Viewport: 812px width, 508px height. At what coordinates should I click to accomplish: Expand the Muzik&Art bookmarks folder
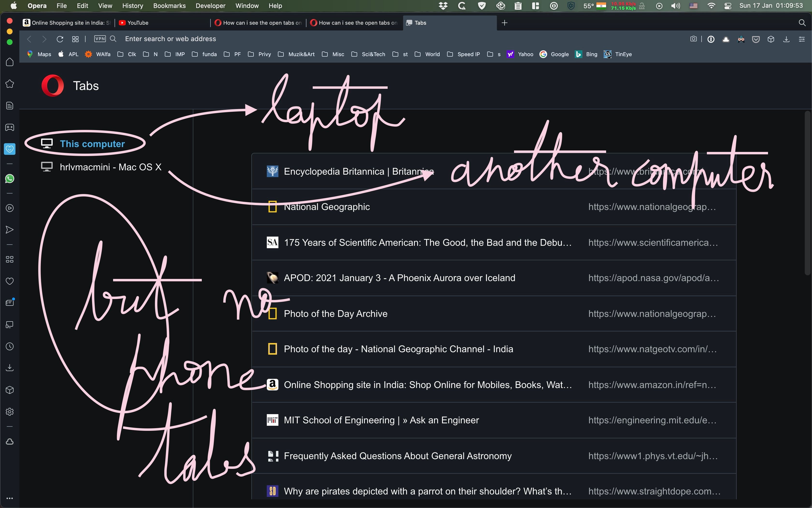[296, 54]
